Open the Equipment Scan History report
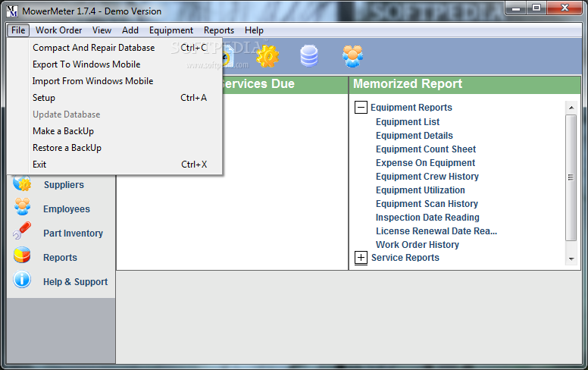Viewport: 588px width, 370px height. coord(427,204)
